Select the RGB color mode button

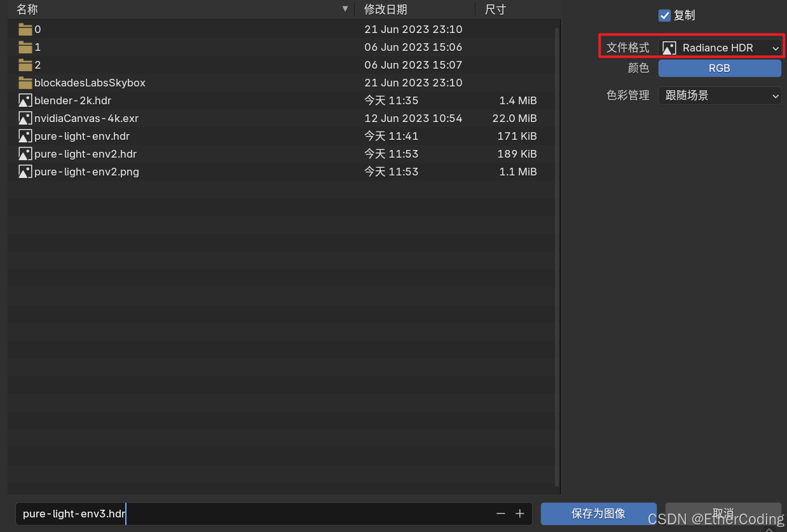tap(720, 69)
